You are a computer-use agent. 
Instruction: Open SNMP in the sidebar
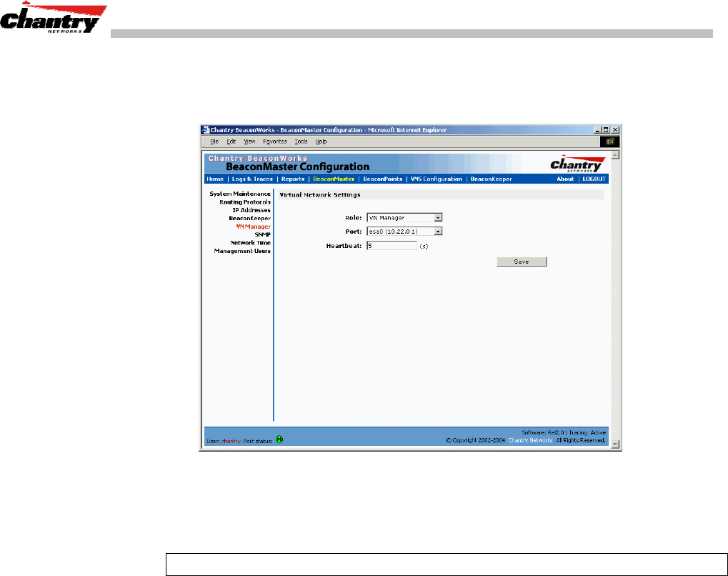tap(263, 234)
